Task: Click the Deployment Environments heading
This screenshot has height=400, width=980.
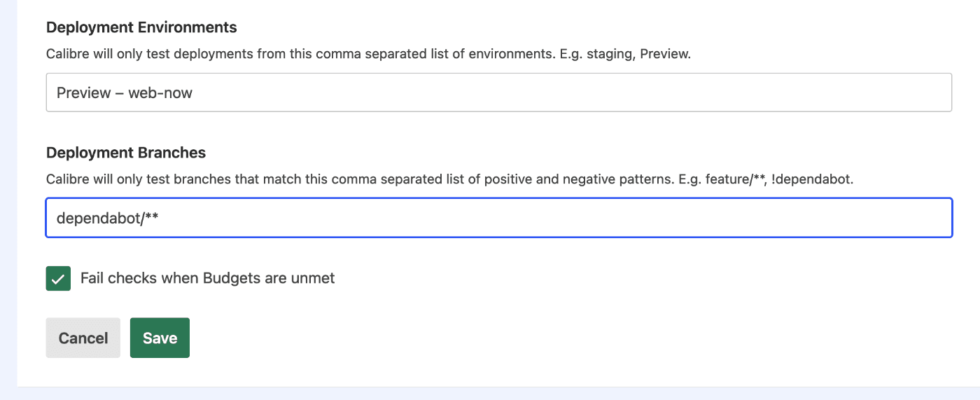Action: tap(141, 27)
